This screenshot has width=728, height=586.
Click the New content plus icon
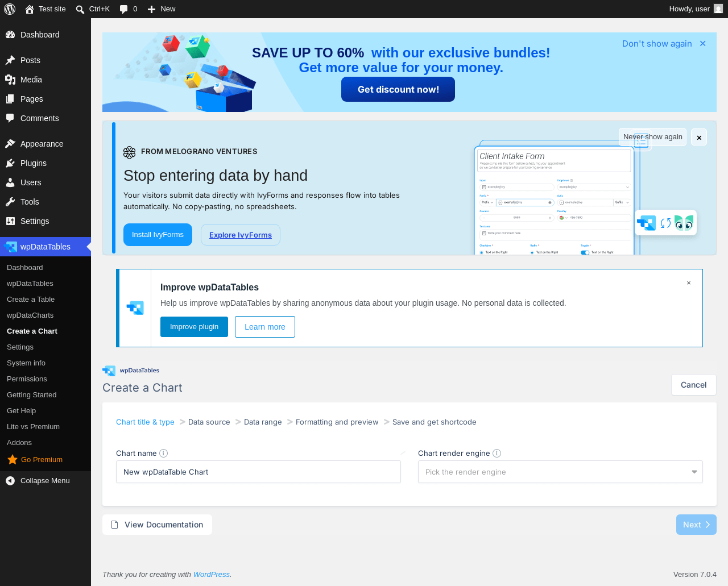(151, 9)
